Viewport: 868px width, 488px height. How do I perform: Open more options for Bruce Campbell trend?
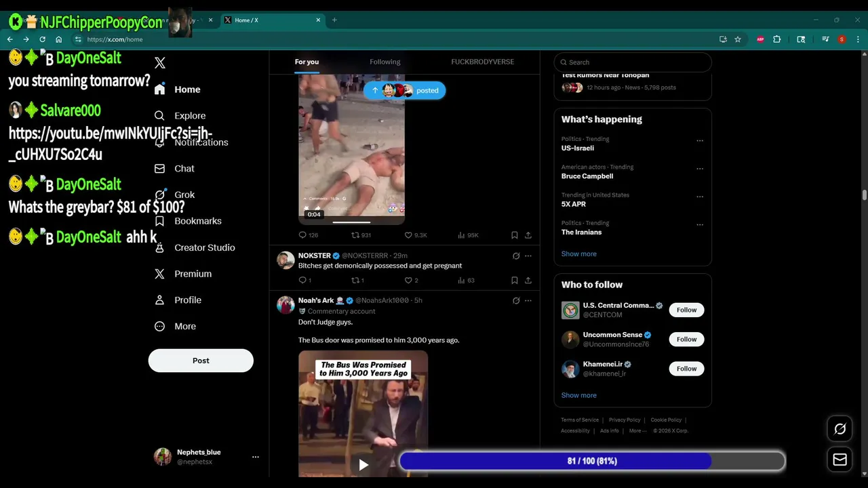point(700,169)
